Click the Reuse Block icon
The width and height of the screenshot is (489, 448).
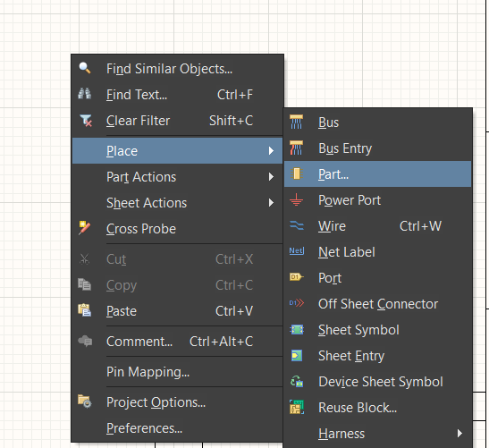pos(297,407)
